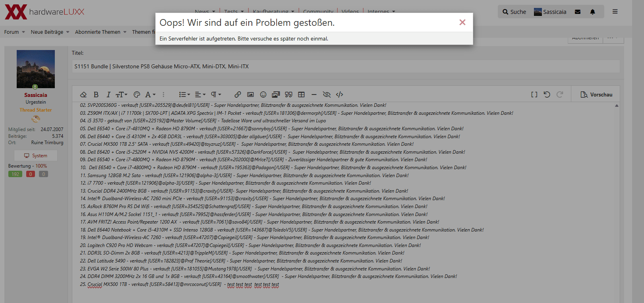The width and height of the screenshot is (644, 303).
Task: Open the hamburger menu icon
Action: coord(615,12)
